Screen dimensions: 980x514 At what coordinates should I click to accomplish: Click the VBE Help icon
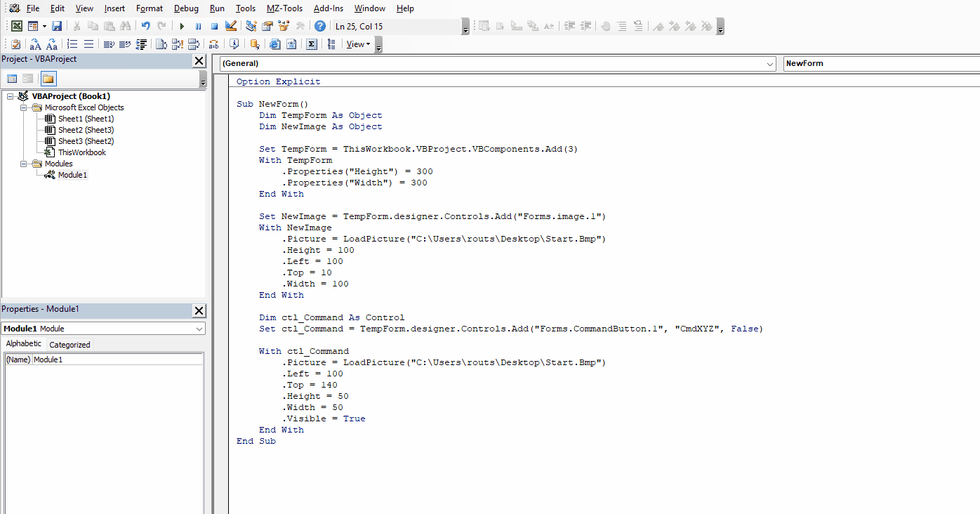point(320,26)
